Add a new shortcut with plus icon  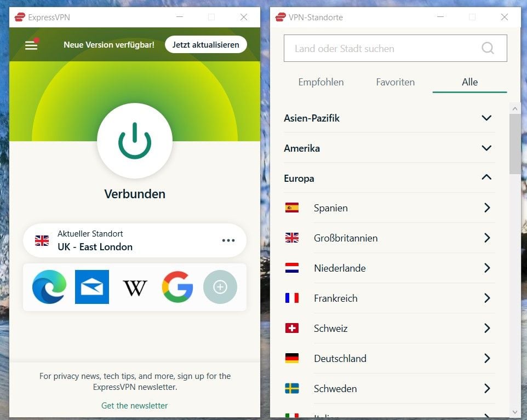[220, 286]
